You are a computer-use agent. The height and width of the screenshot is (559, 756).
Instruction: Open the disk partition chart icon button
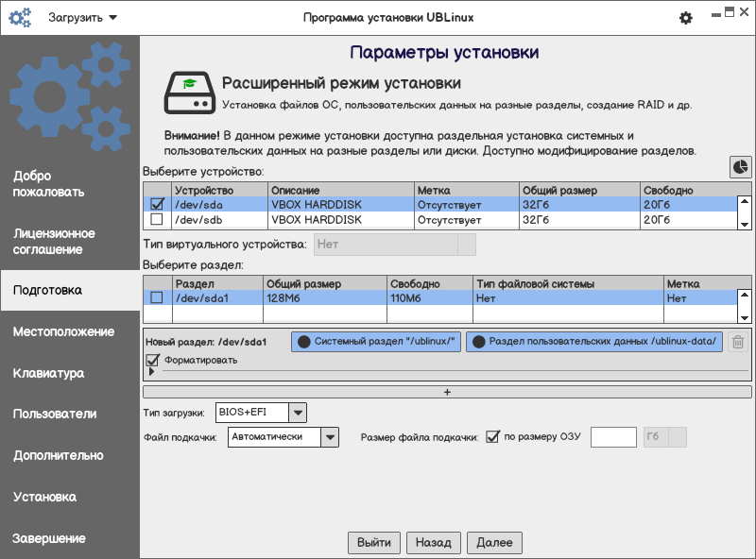740,167
